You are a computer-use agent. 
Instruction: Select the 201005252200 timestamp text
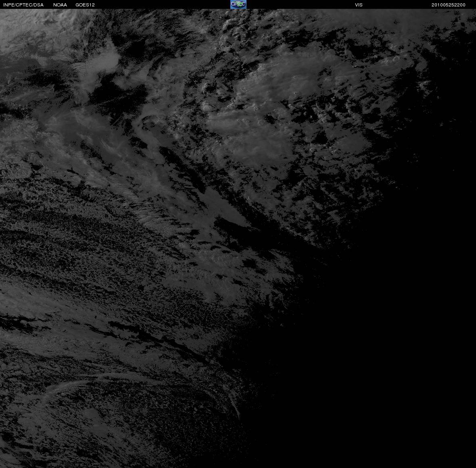point(449,5)
